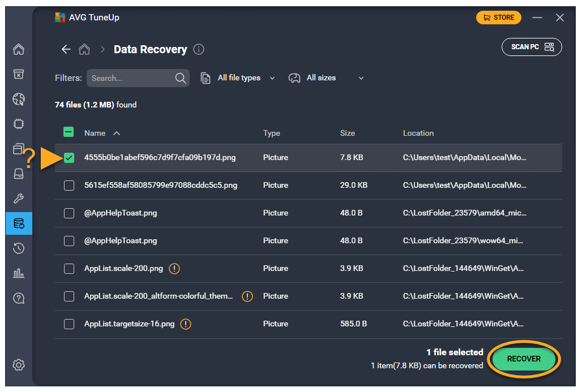Expand the All file types dropdown
This screenshot has width=582, height=392.
point(238,78)
